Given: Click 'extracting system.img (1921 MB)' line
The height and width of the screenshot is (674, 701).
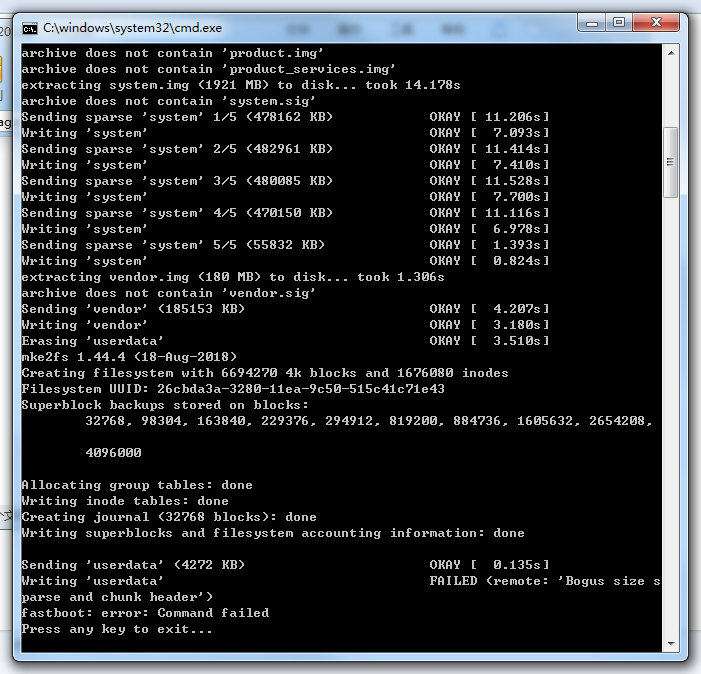Looking at the screenshot, I should tap(241, 85).
